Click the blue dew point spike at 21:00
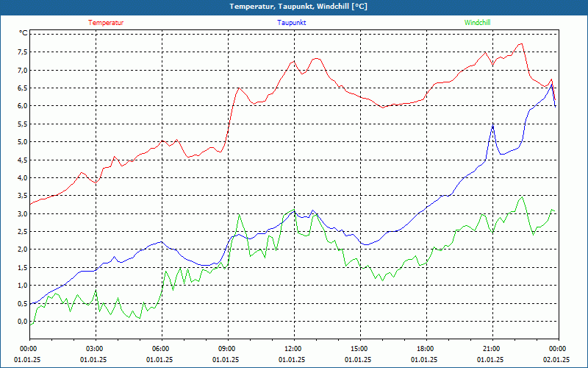This screenshot has height=368, width=588. [492, 125]
